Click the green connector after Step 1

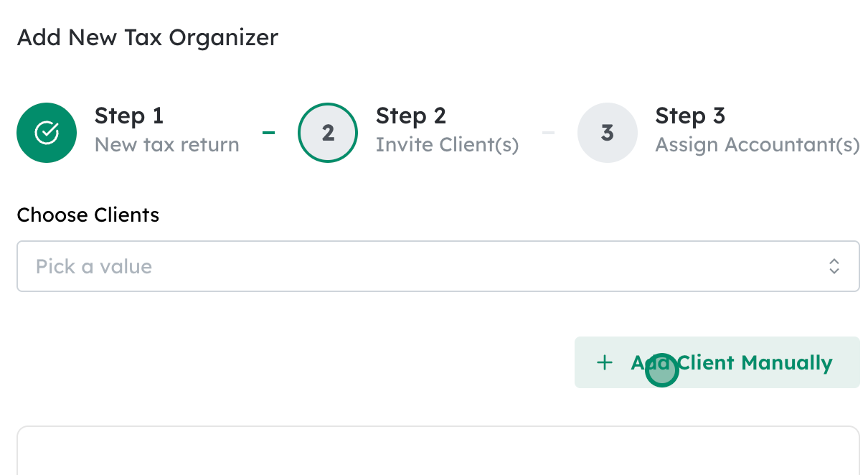point(269,133)
